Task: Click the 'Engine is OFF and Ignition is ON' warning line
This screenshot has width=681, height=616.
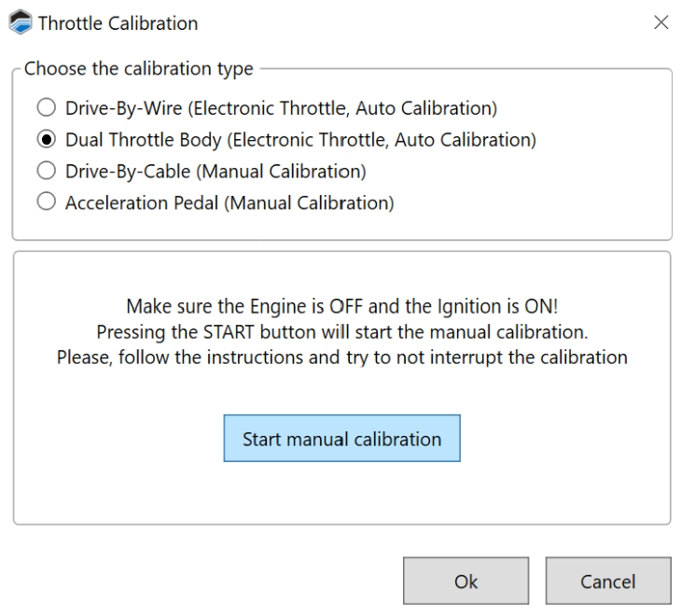Action: click(x=341, y=307)
